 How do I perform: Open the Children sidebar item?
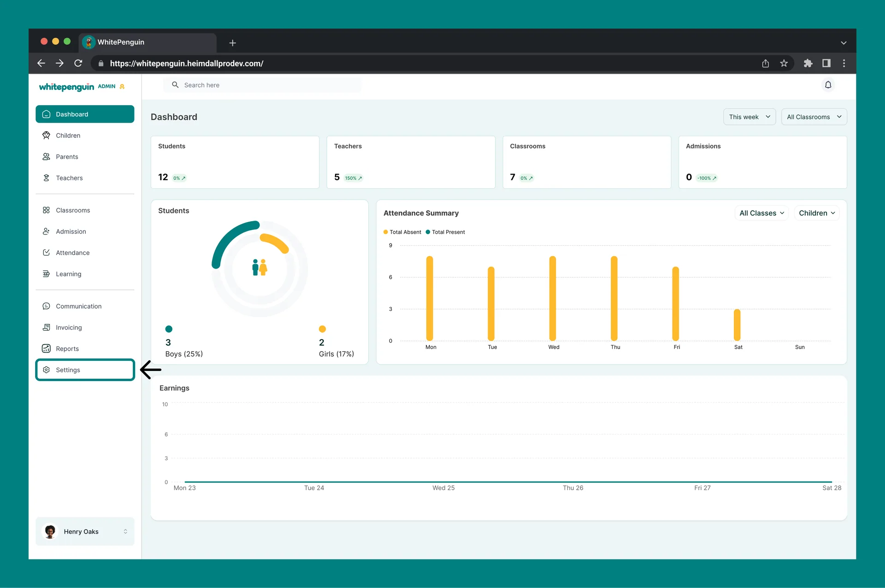coord(85,135)
